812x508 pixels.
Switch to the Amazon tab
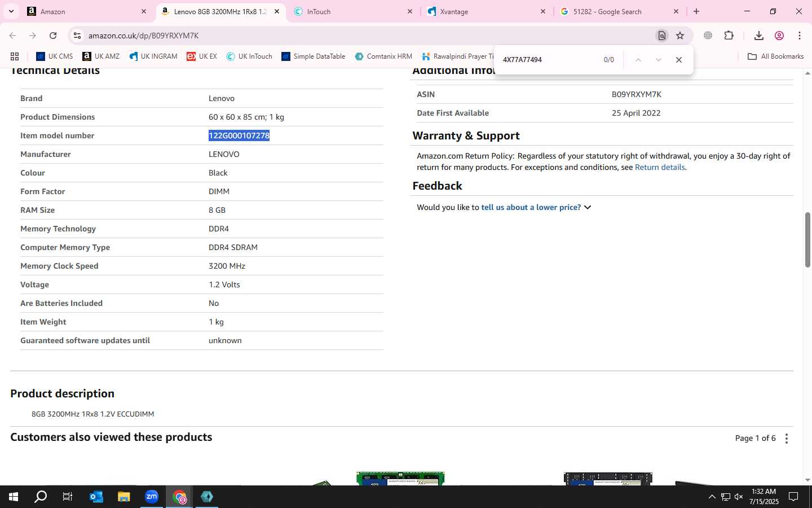pos(87,11)
